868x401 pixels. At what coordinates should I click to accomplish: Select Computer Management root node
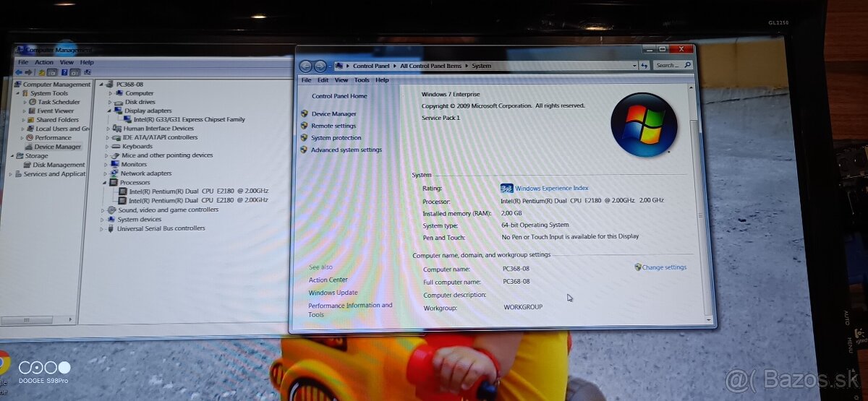point(56,84)
